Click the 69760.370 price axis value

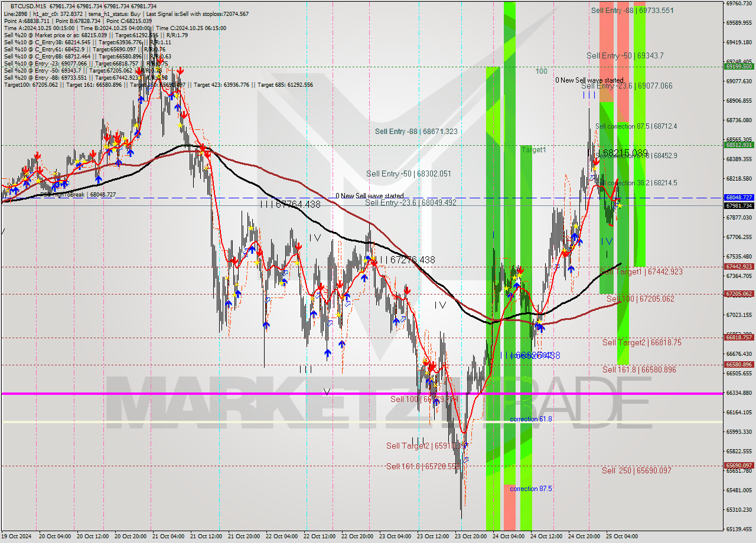[739, 3]
